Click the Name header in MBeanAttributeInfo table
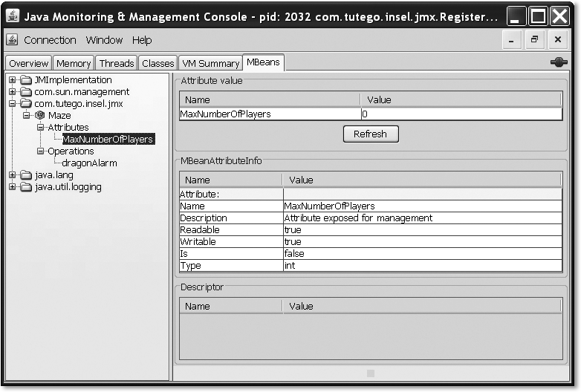The image size is (581, 392). [x=231, y=180]
